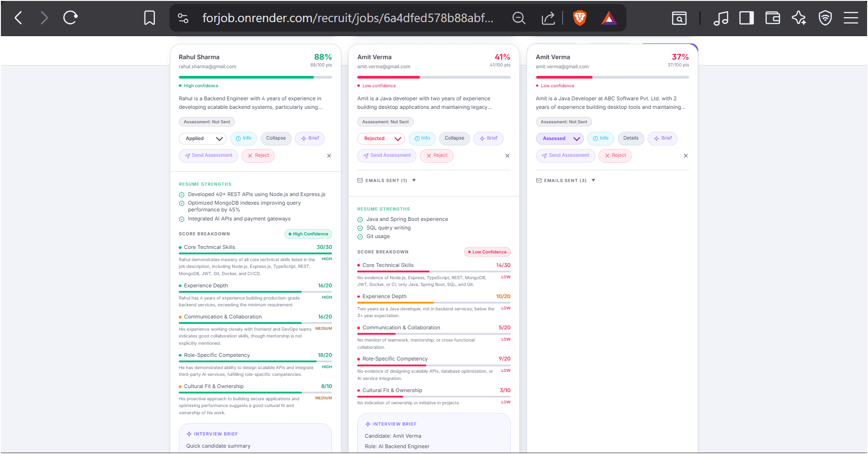The height and width of the screenshot is (454, 868).
Task: Open Leo AI sparkle star icon
Action: (799, 18)
